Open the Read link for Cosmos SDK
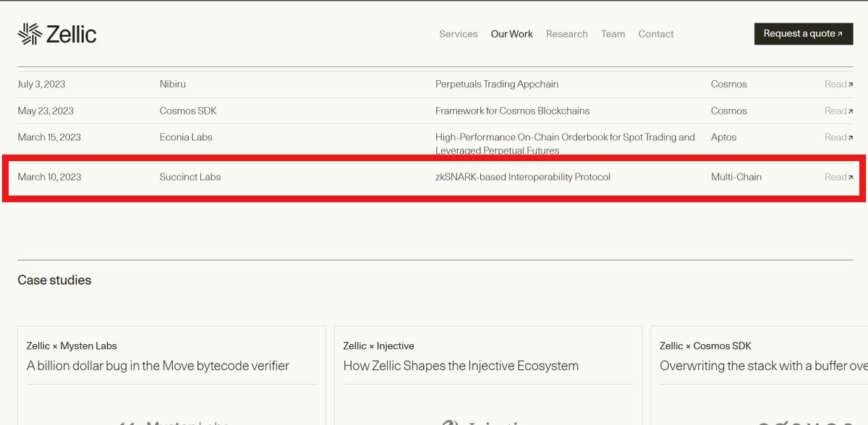Viewport: 868px width, 425px height. pyautogui.click(x=838, y=111)
